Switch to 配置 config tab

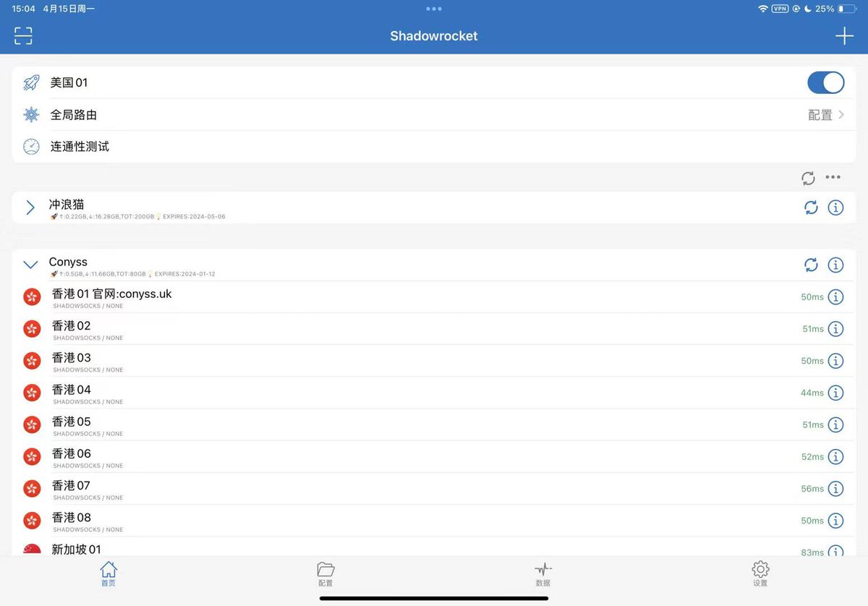325,573
